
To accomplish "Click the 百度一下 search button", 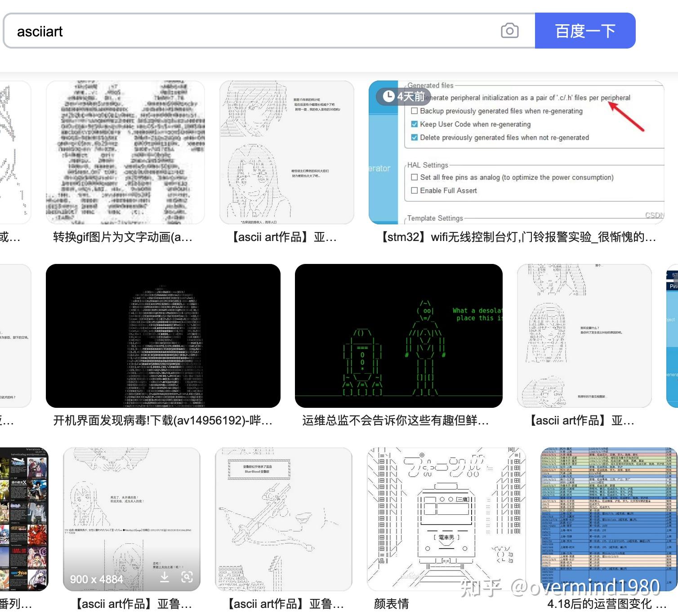I will coord(585,31).
